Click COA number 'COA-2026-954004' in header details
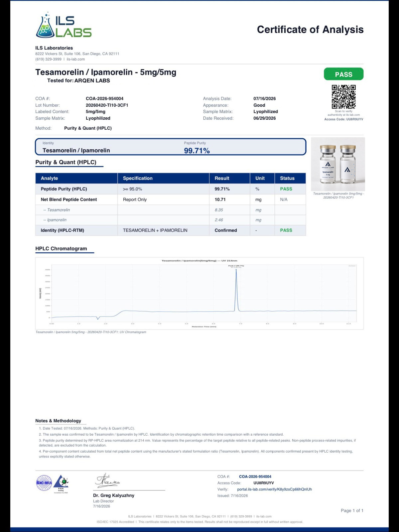This screenshot has height=532, width=399. coord(104,98)
